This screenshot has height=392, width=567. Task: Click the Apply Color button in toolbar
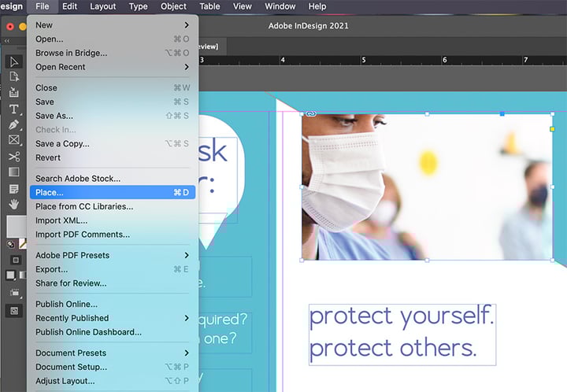click(x=10, y=276)
